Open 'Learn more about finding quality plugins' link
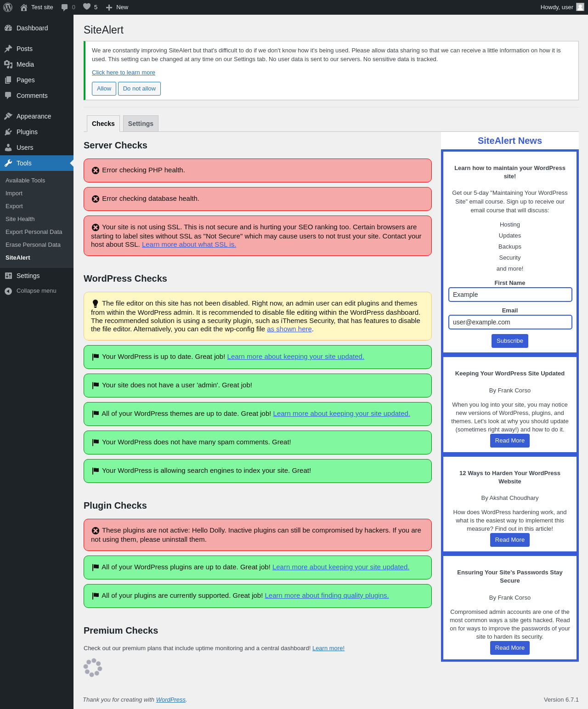Image resolution: width=588 pixels, height=709 pixels. coord(327,596)
